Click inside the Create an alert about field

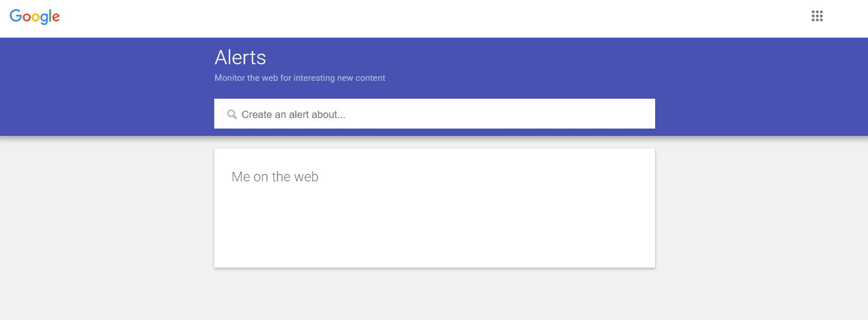tap(414, 114)
